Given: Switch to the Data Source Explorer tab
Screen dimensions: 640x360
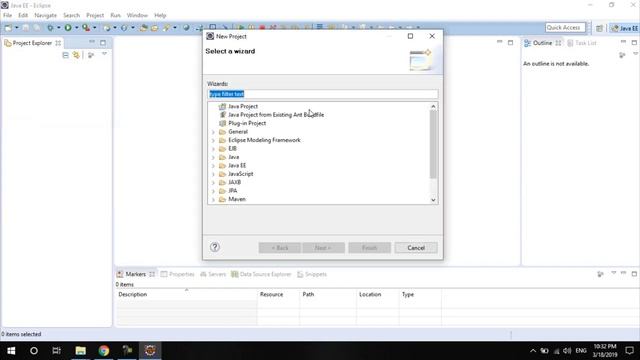Looking at the screenshot, I should [261, 274].
